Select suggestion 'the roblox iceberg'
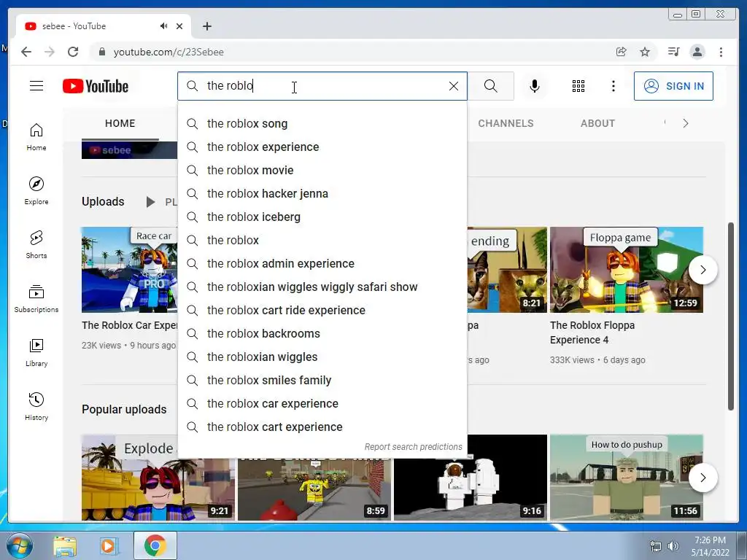 pos(322,217)
